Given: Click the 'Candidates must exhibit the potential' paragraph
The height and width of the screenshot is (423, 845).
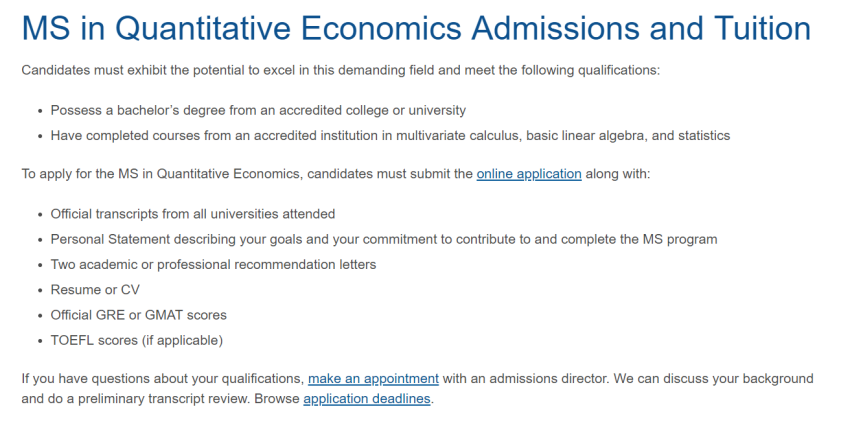Looking at the screenshot, I should coord(341,71).
